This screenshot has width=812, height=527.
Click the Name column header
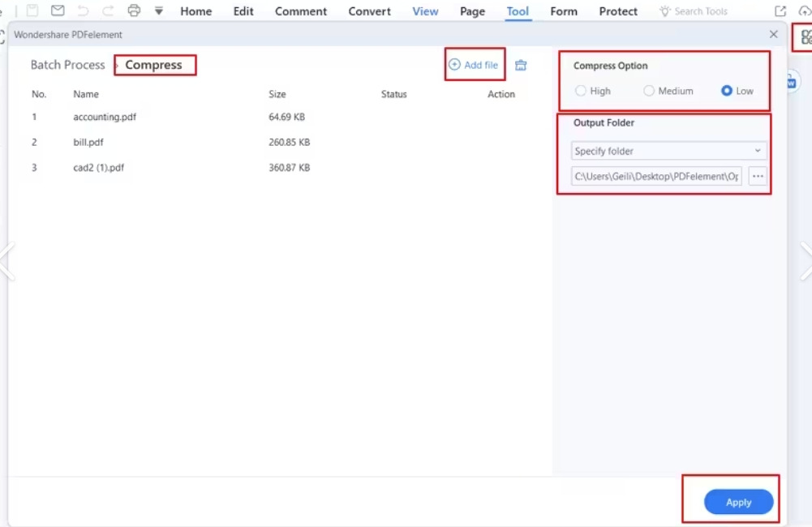[86, 94]
